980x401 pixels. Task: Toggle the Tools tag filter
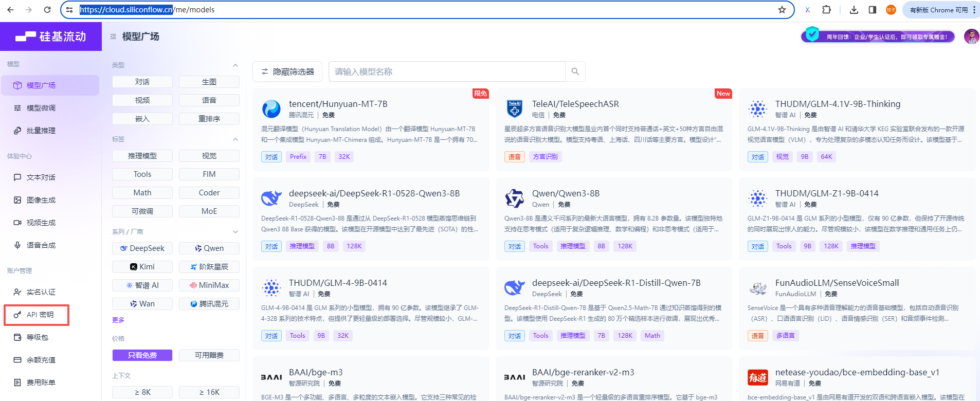coord(142,174)
